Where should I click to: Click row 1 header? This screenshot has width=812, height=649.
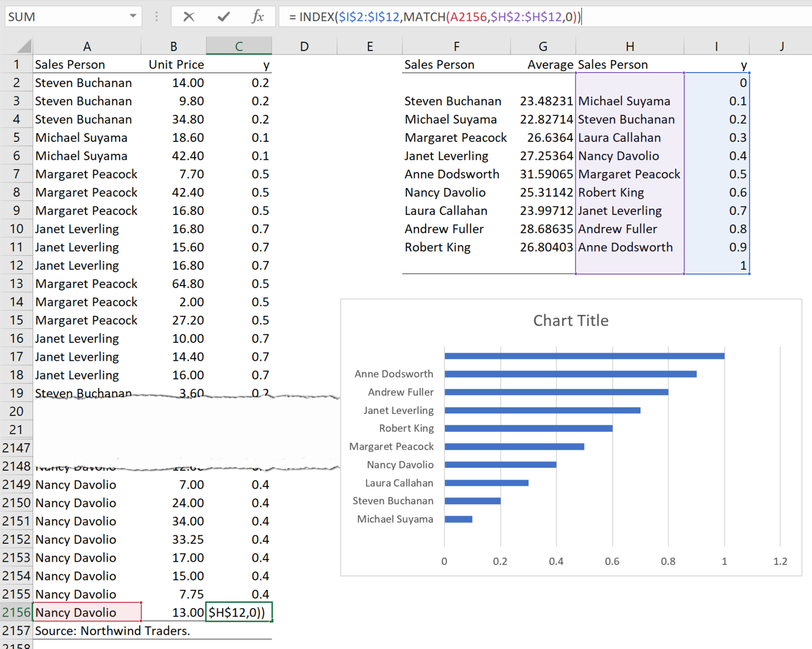17,64
